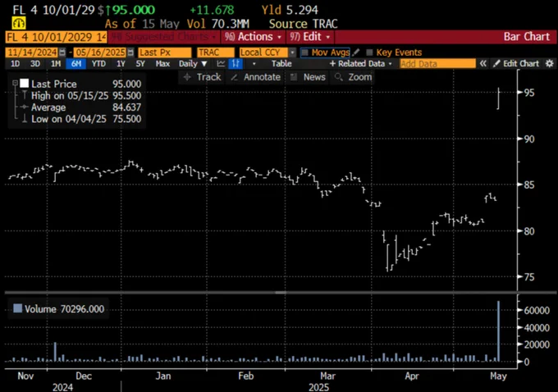Toggle the Mov Avgs checkbox
The width and height of the screenshot is (558, 392).
click(x=304, y=52)
